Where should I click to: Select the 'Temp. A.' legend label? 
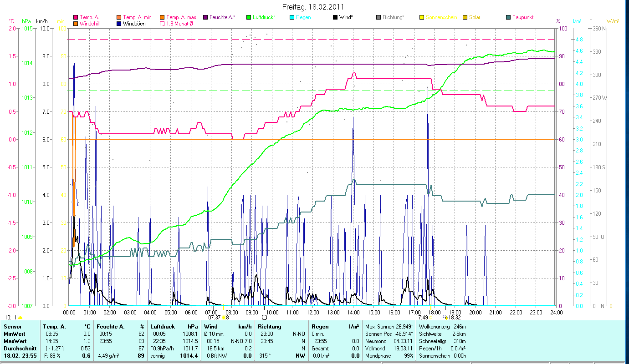click(89, 17)
